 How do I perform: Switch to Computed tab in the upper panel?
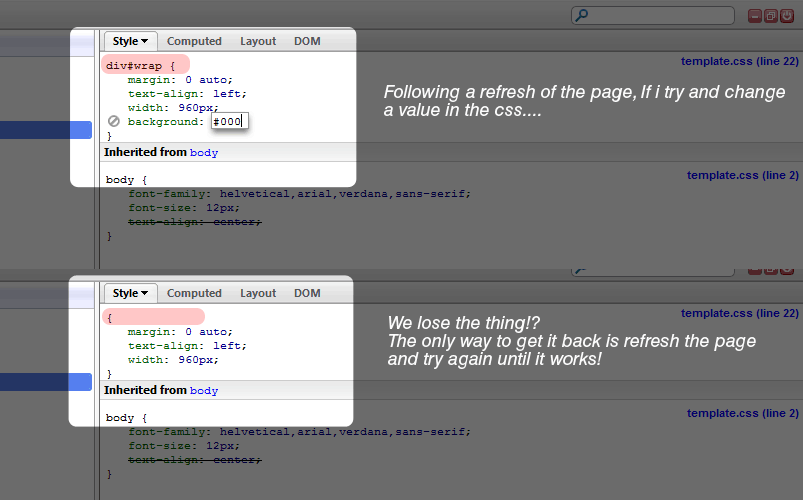click(x=194, y=41)
